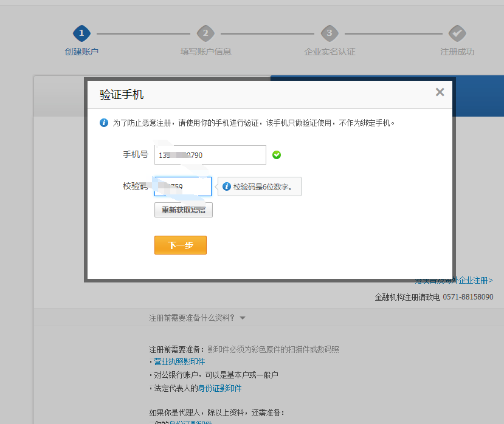Select the 填写账户信息 step label
Screen dimensions: 504x424
tap(205, 52)
